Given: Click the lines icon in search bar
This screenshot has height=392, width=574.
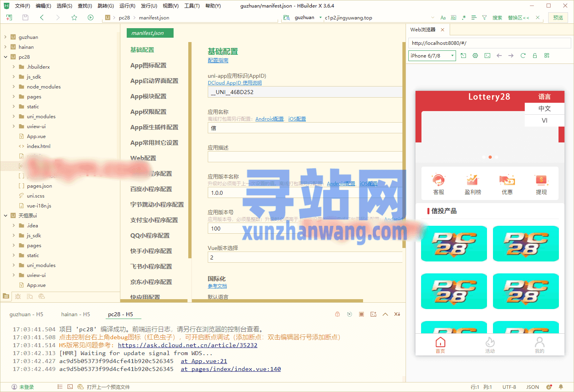Looking at the screenshot, I should point(474,17).
